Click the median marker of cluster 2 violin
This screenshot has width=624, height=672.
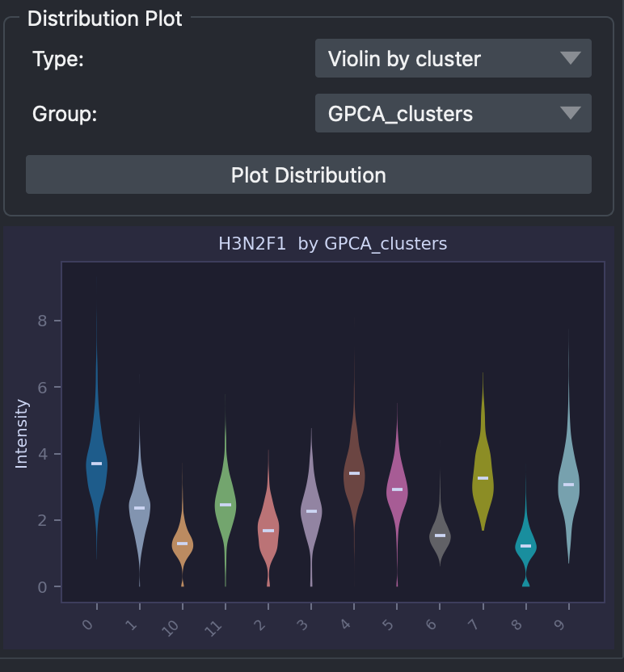point(268,531)
